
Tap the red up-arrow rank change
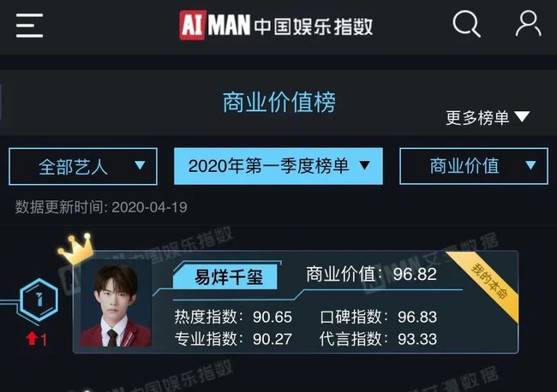coord(36,340)
